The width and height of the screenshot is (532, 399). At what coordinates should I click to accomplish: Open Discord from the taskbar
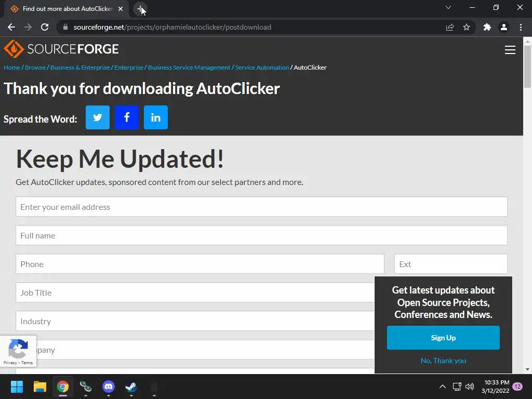[109, 387]
